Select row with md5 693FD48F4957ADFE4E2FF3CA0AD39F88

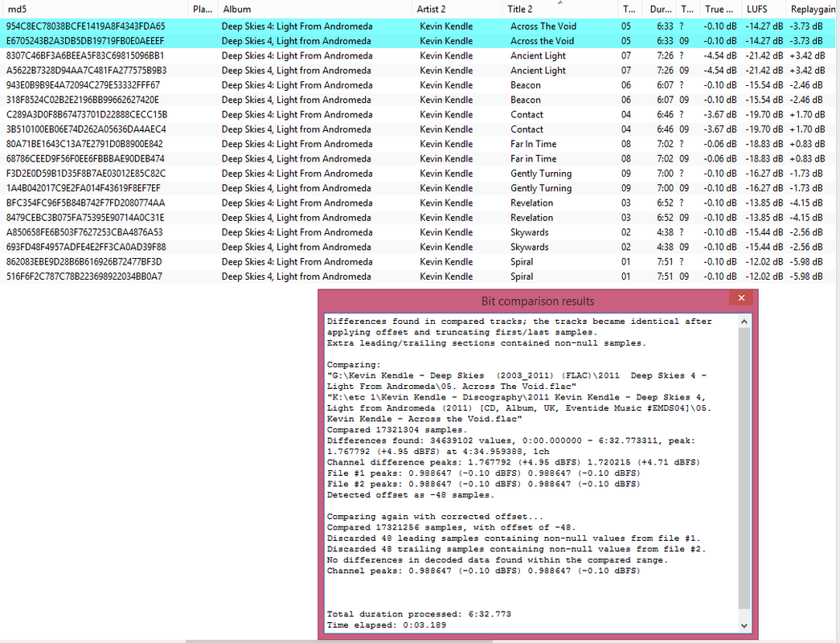(x=417, y=247)
